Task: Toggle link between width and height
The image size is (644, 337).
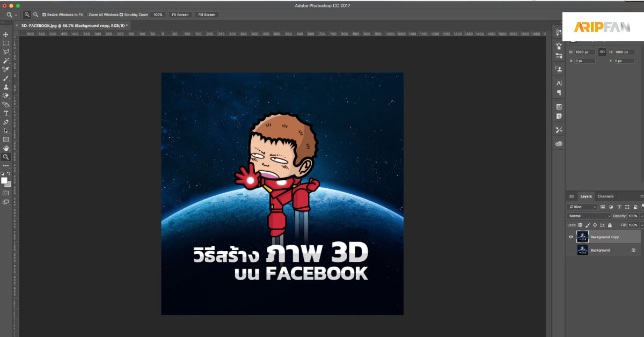Action: (x=602, y=52)
